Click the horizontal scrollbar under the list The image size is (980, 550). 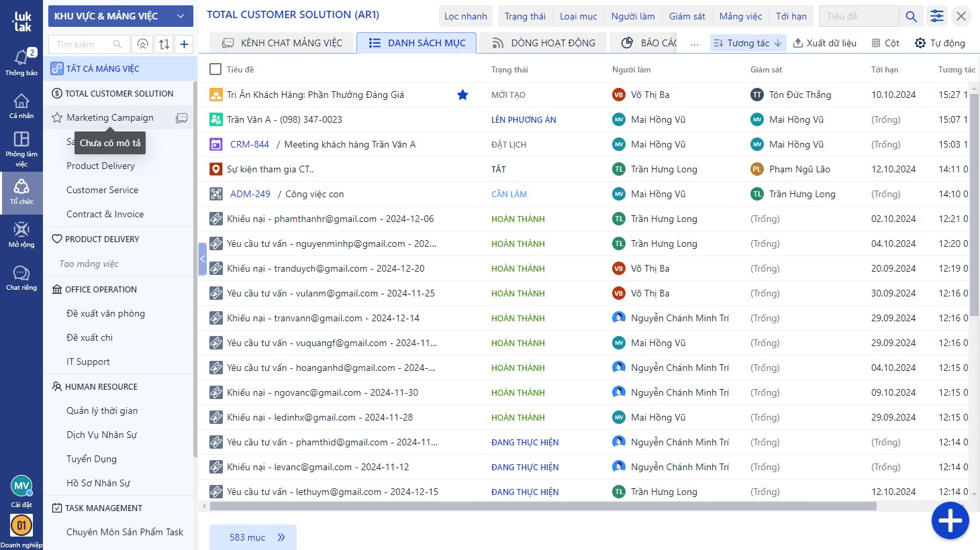click(542, 506)
